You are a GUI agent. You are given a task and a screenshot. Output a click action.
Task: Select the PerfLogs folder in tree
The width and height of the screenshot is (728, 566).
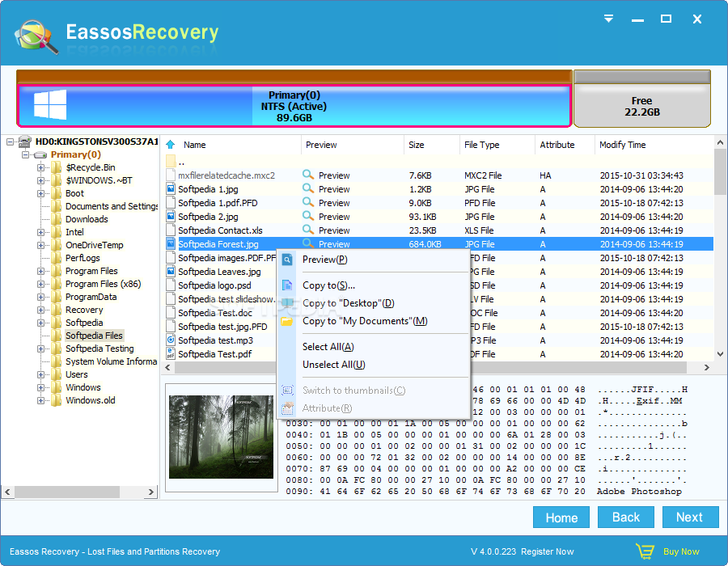[83, 258]
